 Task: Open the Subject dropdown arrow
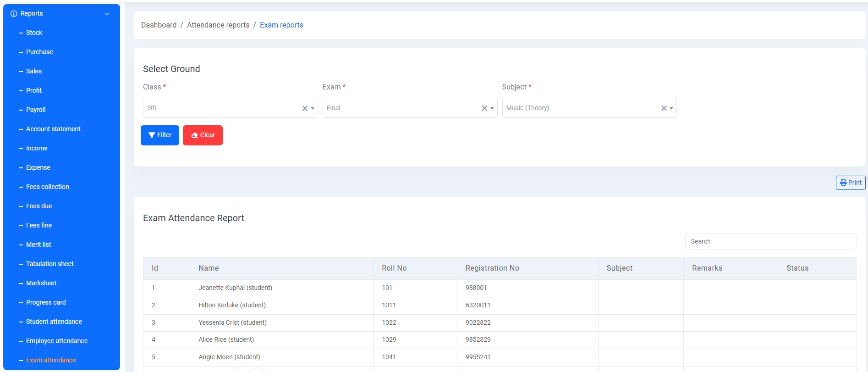click(671, 109)
